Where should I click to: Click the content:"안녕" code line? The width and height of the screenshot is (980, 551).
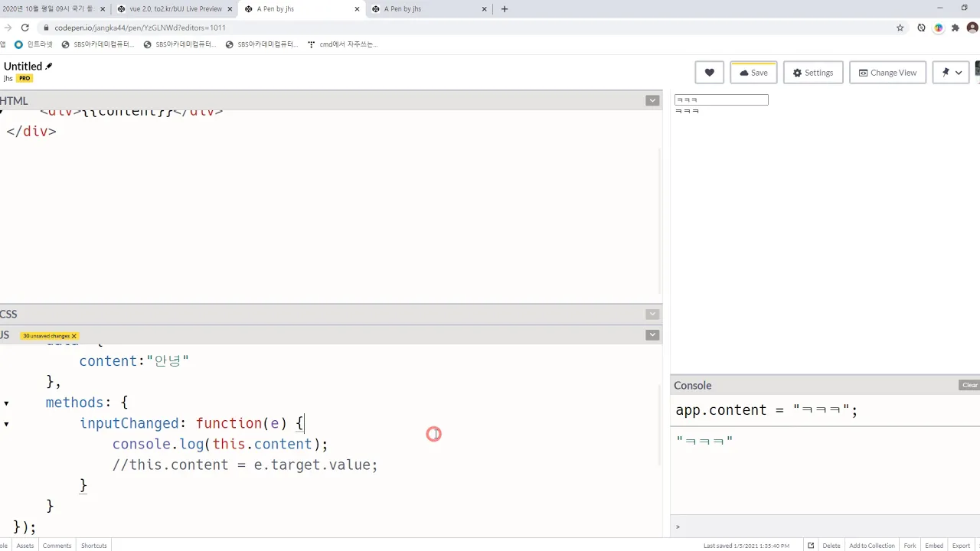click(x=134, y=360)
